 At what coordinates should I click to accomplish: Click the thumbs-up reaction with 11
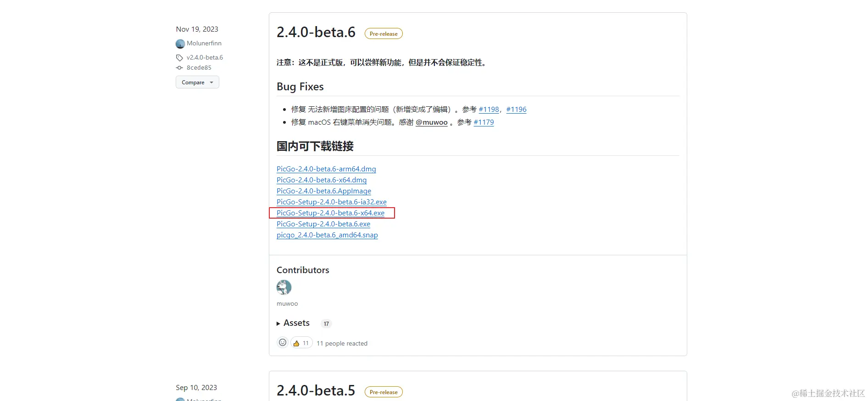(301, 343)
